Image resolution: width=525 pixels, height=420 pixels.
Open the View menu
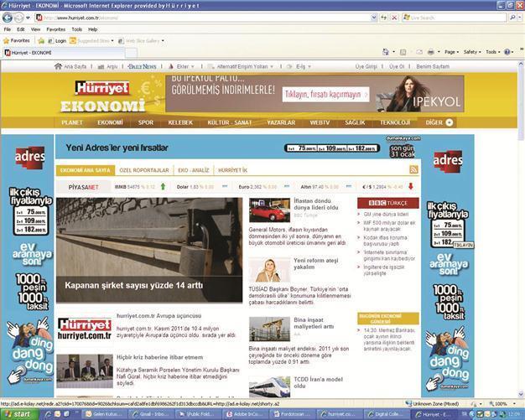tap(35, 29)
